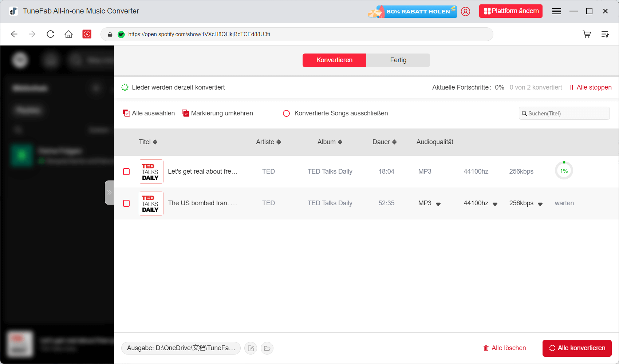Click the forward navigation arrow
Image resolution: width=619 pixels, height=364 pixels.
tap(32, 34)
